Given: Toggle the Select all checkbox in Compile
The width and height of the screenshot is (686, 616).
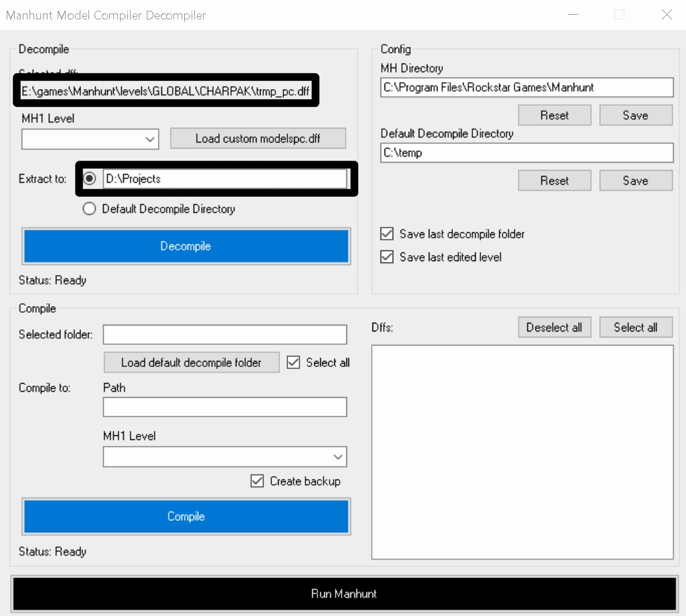Looking at the screenshot, I should 293,362.
